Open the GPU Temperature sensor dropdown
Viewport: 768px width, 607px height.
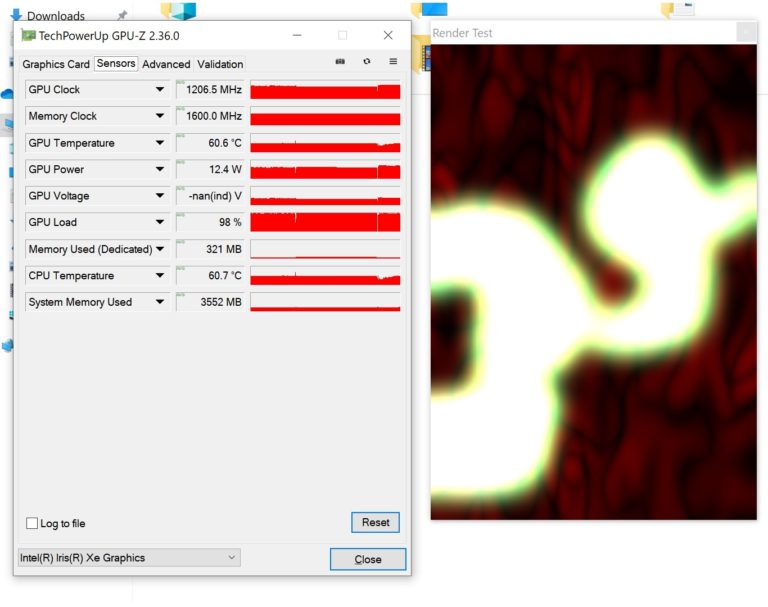click(159, 143)
